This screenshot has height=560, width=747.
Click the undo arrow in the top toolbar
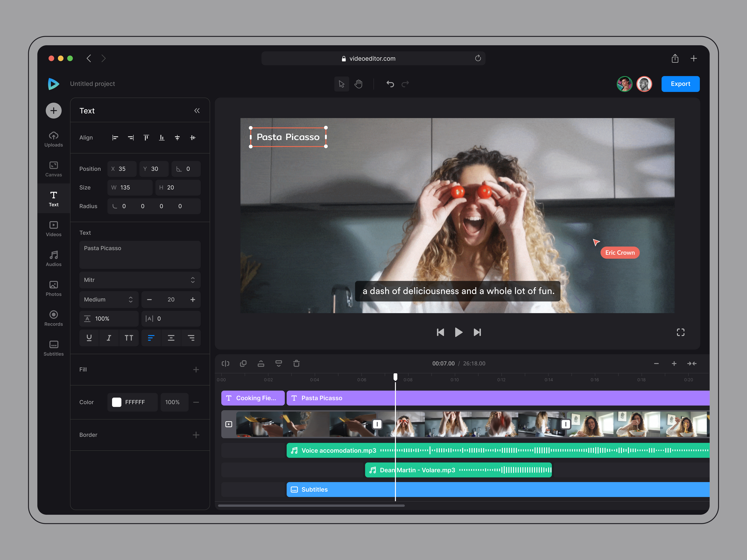390,84
